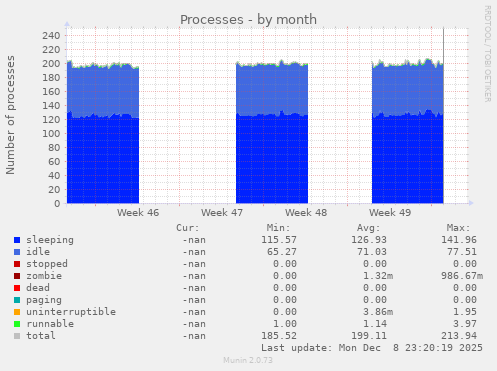Click the dead legend color swatch

coord(17,288)
